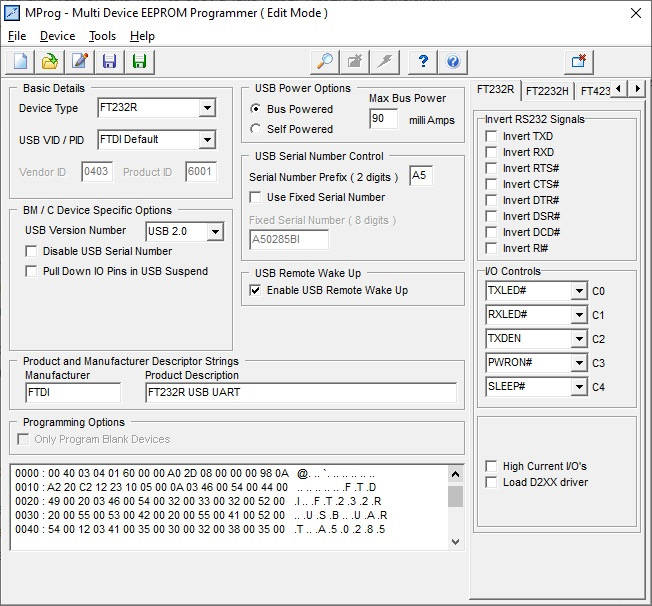Click hex dump scrollbar down arrow
Image resolution: width=652 pixels, height=606 pixels.
coord(455,542)
